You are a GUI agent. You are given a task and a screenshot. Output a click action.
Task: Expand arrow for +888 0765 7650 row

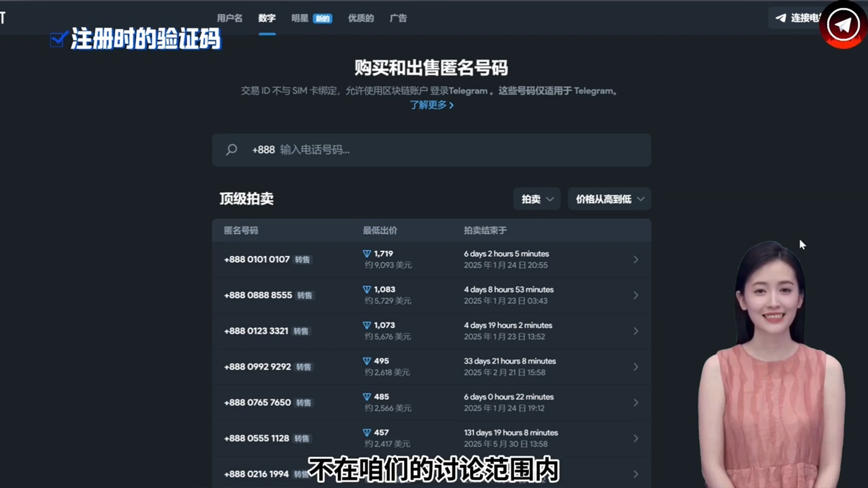(636, 402)
